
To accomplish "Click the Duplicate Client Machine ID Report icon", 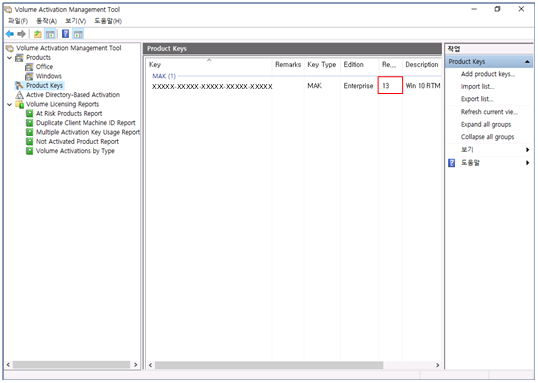I will (30, 123).
